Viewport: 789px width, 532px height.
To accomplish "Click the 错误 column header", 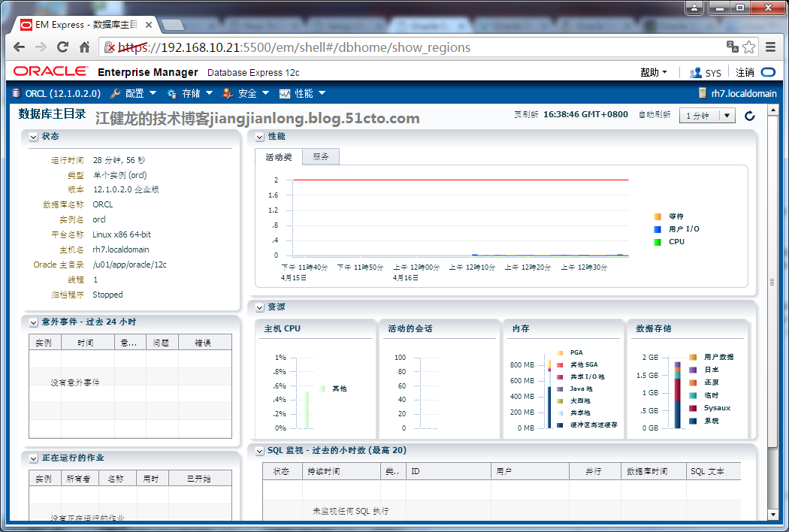I will (205, 342).
